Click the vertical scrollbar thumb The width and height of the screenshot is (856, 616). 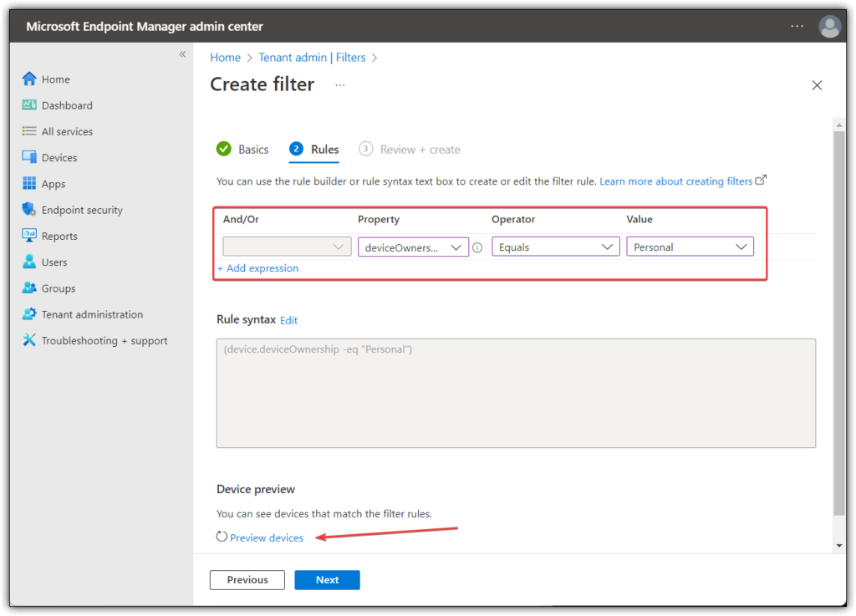coord(839,322)
